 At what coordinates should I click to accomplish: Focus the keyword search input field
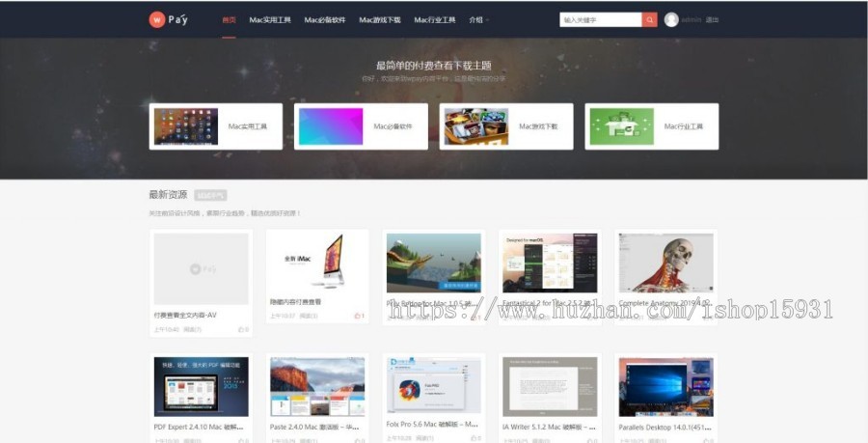(x=601, y=20)
